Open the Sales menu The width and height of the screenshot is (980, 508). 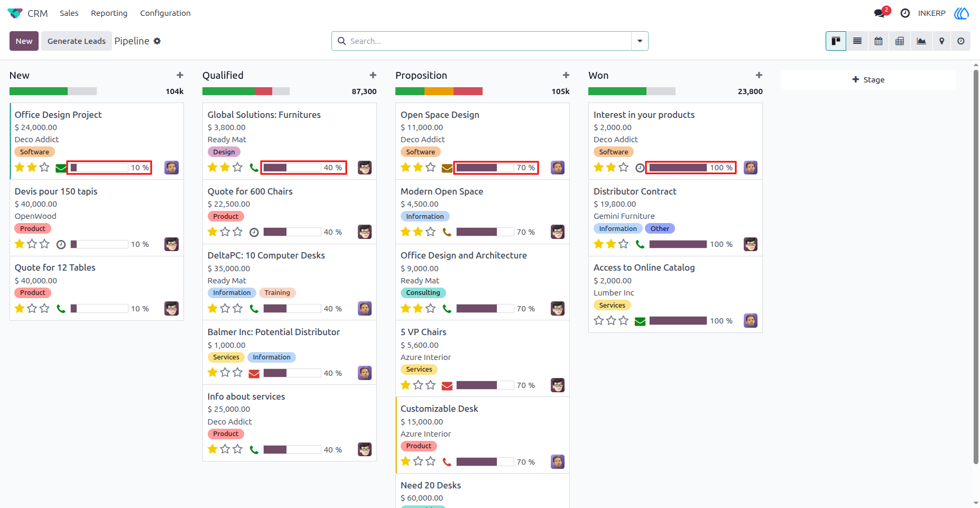69,13
